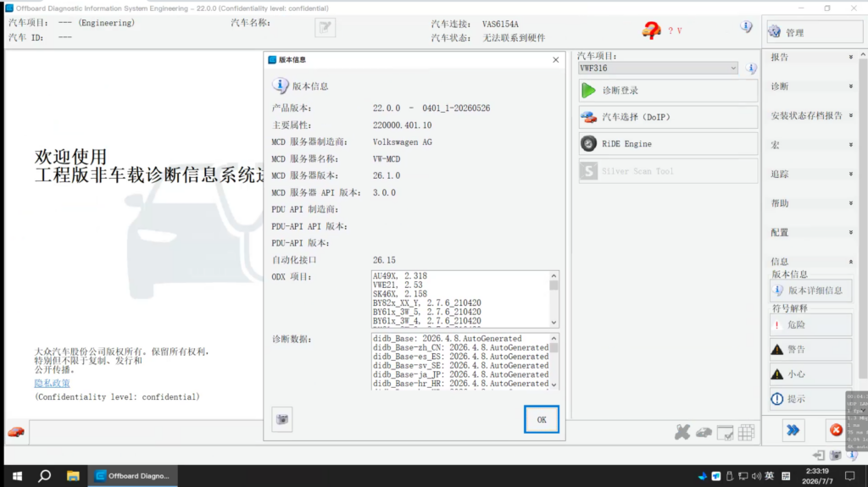Select ODX entry VWE21, 2.53

(x=398, y=285)
